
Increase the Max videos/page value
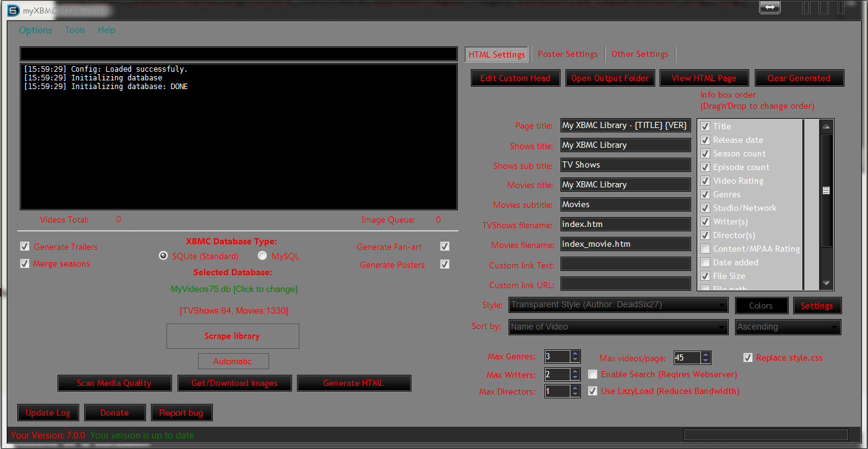(x=706, y=355)
